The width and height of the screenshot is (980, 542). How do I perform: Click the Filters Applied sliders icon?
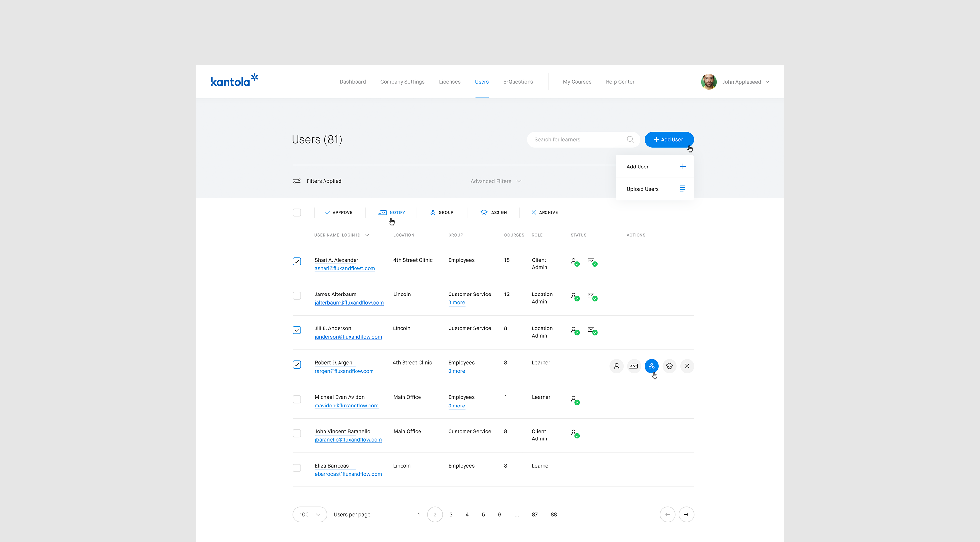point(297,181)
